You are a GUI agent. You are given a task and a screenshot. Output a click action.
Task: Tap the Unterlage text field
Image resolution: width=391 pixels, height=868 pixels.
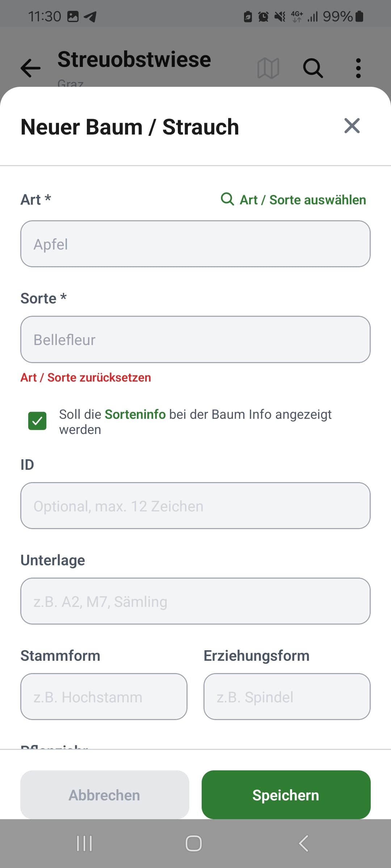click(195, 601)
